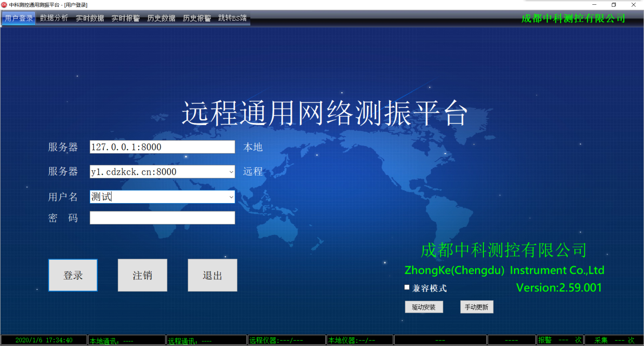Click the 退出 exit button
This screenshot has width=644, height=346.
(212, 275)
